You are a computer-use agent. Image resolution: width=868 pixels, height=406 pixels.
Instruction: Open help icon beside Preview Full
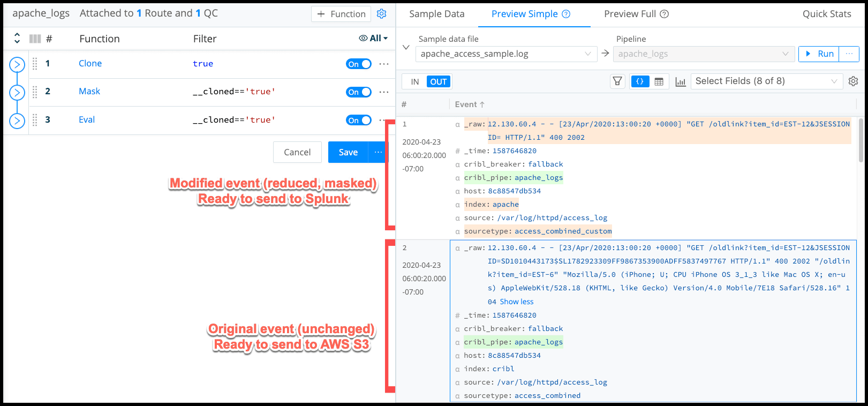coord(664,14)
